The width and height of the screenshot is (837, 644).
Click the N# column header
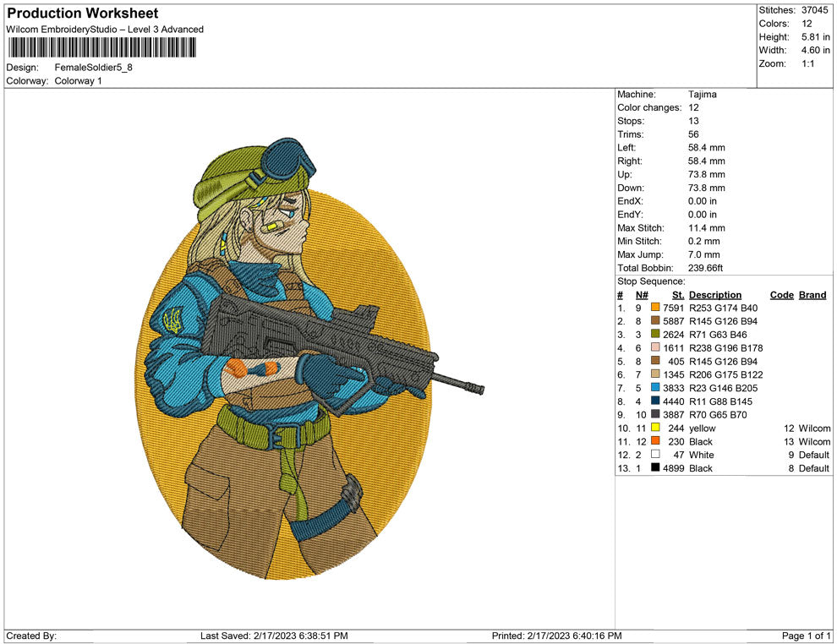(x=642, y=295)
